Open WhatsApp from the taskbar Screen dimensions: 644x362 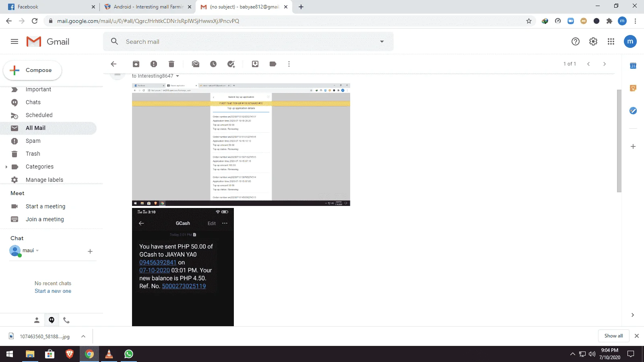129,354
